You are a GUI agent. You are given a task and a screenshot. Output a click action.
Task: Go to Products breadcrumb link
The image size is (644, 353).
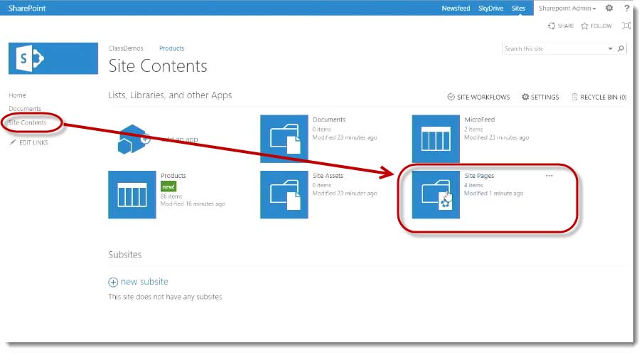172,48
